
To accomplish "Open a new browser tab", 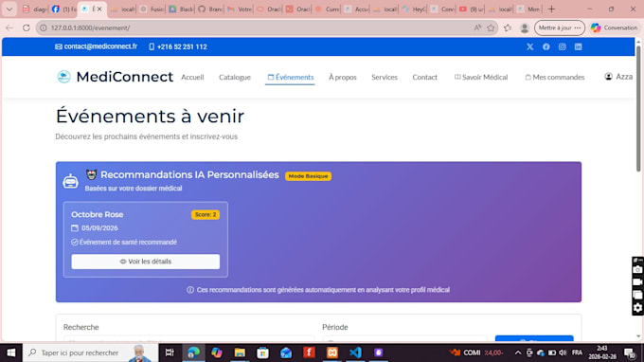I will tap(551, 9).
